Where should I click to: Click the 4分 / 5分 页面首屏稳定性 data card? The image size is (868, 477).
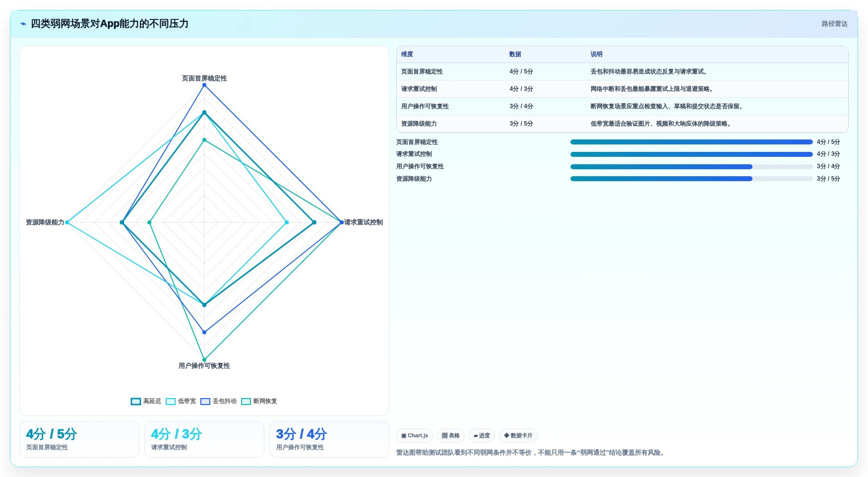79,440
